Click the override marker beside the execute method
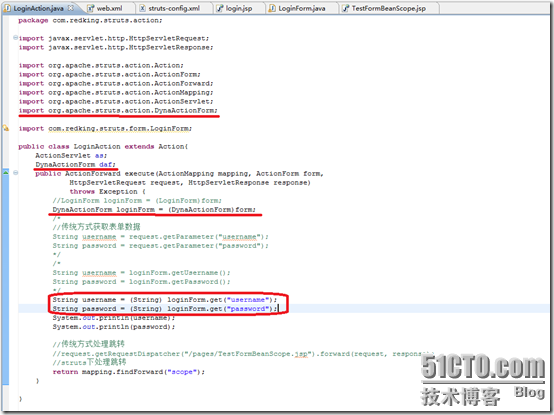 (6, 172)
